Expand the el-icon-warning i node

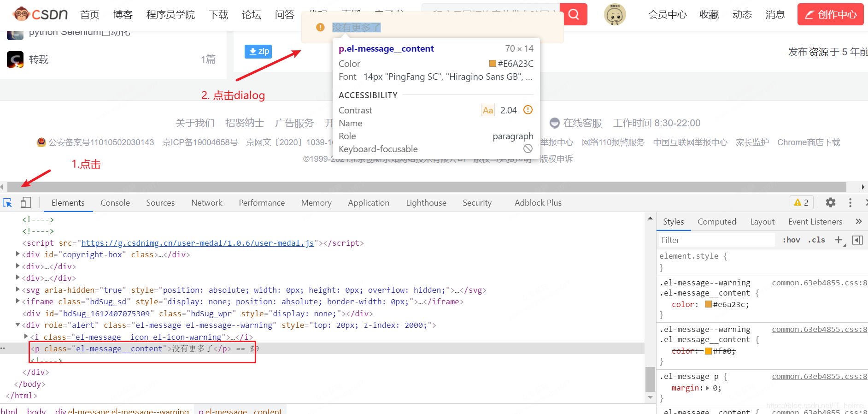[x=26, y=337]
